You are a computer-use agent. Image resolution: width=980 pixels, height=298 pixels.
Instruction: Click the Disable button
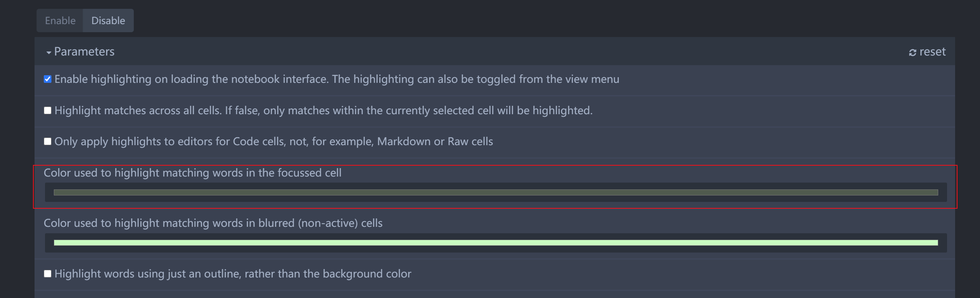coord(108,21)
